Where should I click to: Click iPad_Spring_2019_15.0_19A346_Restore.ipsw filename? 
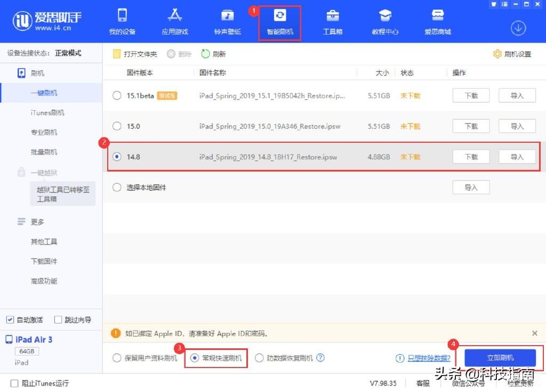(270, 126)
